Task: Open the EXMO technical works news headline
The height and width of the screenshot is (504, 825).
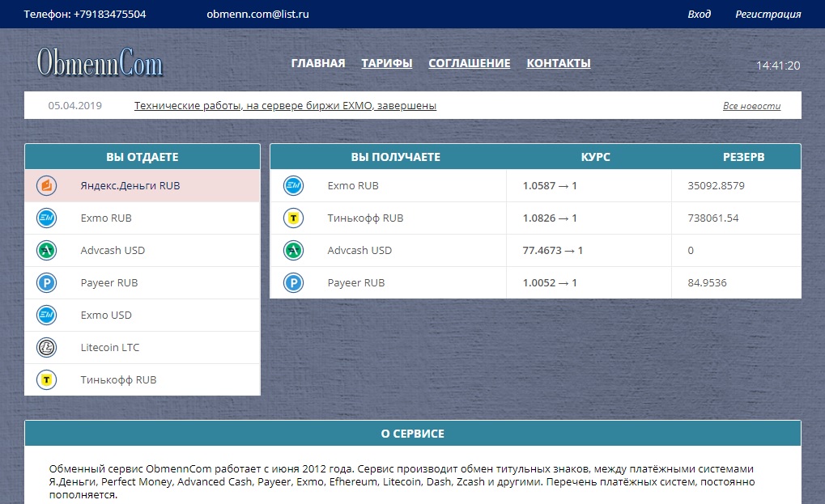Action: point(285,105)
